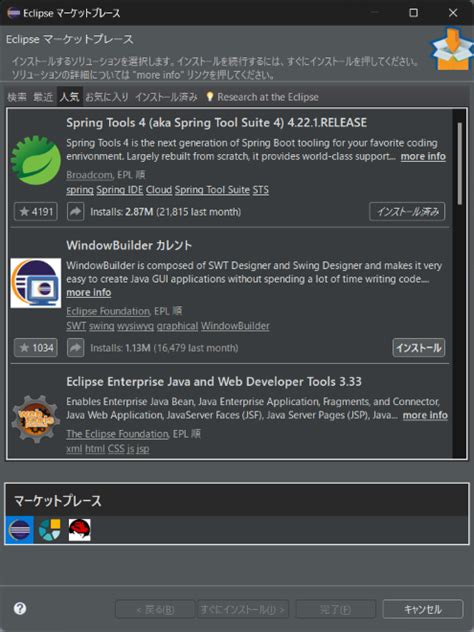Click the html tag link

95,449
